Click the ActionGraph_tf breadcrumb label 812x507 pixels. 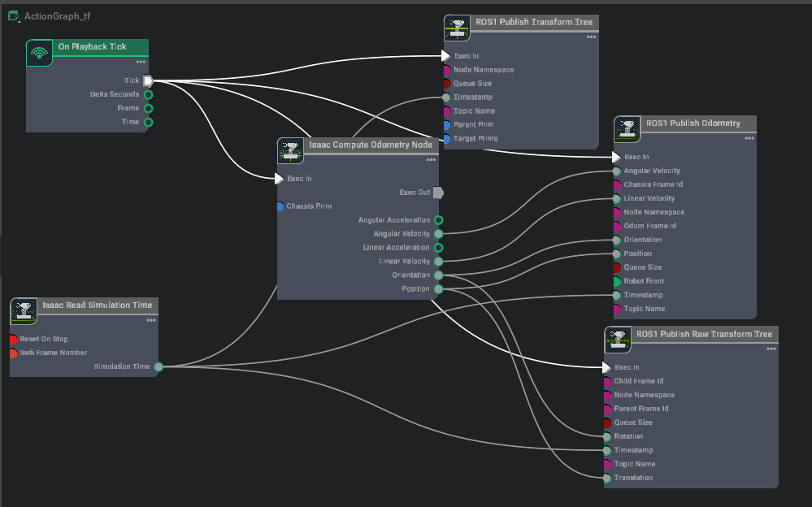(x=57, y=16)
